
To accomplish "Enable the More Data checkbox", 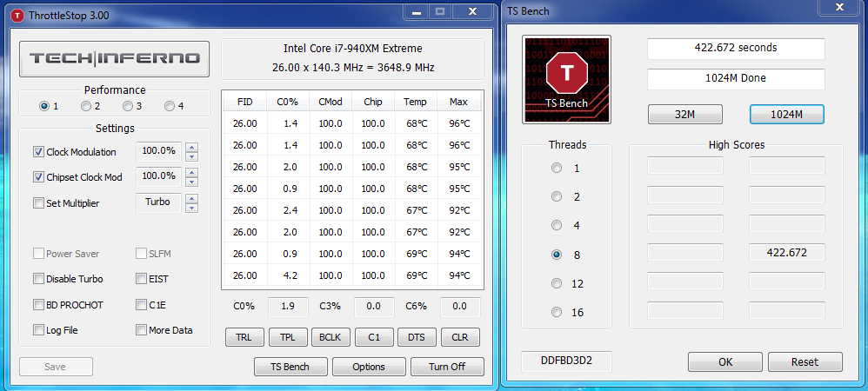I will point(141,330).
